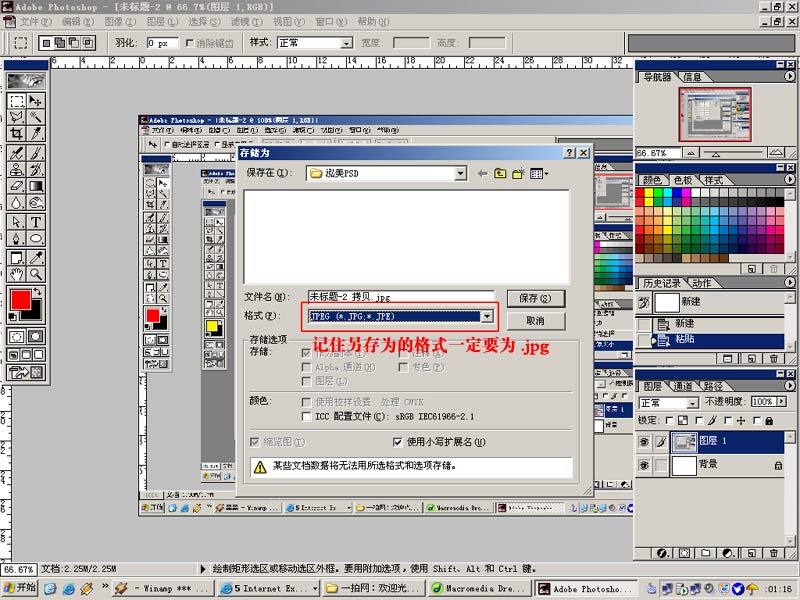This screenshot has width=800, height=600.
Task: Hide the 图层 1 layer eye
Action: [644, 441]
